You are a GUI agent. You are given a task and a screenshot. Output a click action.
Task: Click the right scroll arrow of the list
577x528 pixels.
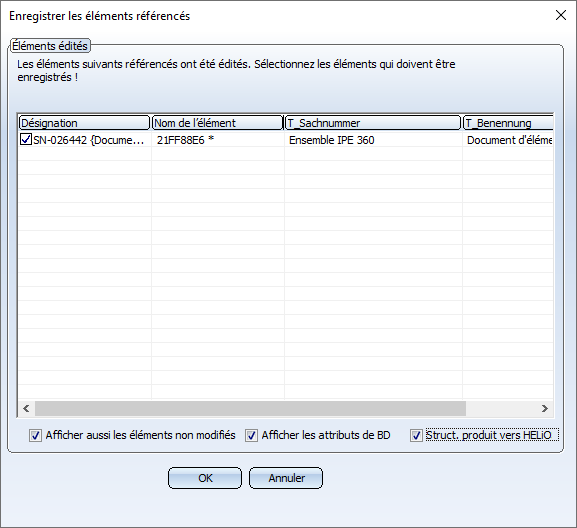point(545,408)
